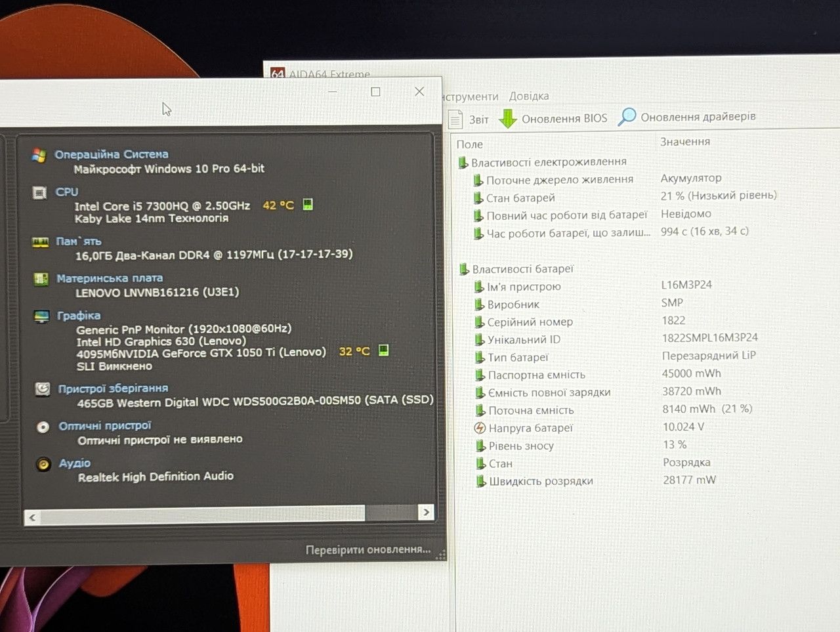
Task: Click the battery icon beside Властивості електроживлення
Action: (463, 162)
